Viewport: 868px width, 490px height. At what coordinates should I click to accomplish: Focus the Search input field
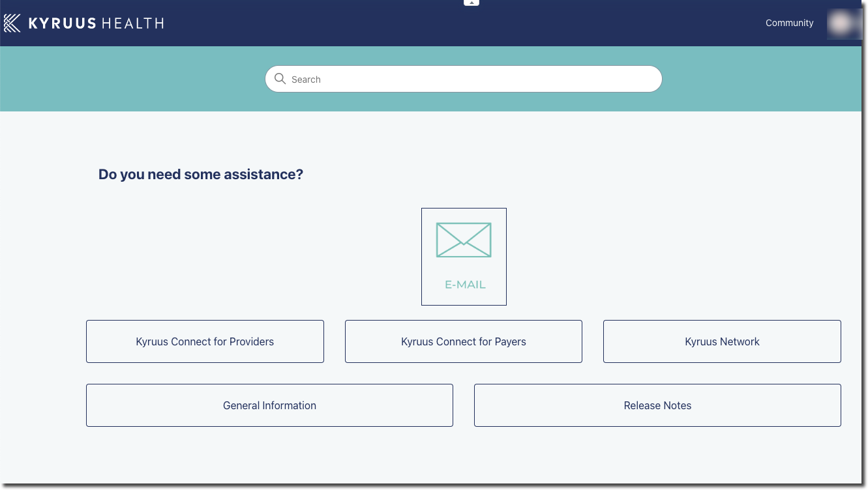464,79
